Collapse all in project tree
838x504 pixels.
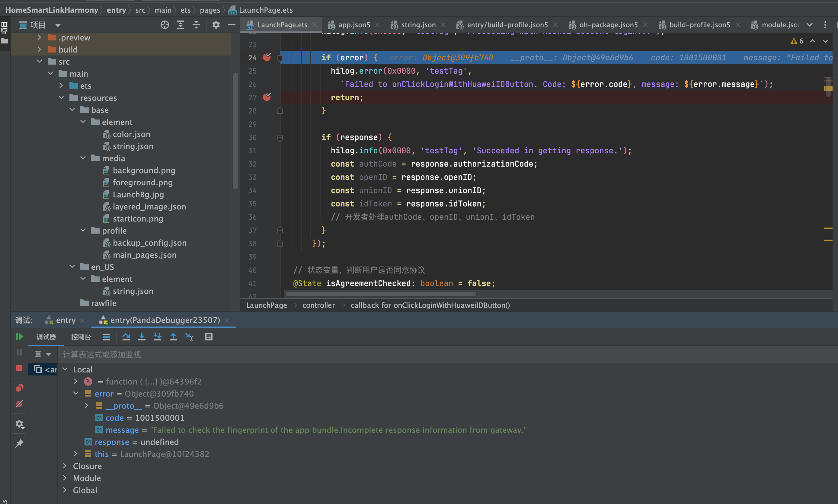(x=196, y=25)
